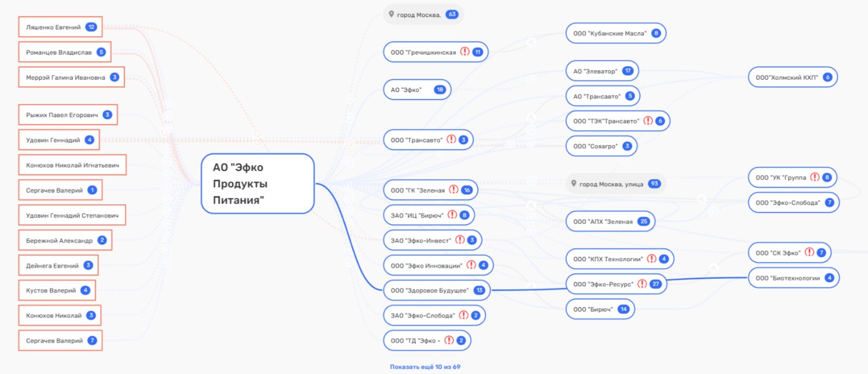The width and height of the screenshot is (868, 374).
Task: Select central node АО "Эфко Продукты Питания"
Action: pyautogui.click(x=258, y=184)
